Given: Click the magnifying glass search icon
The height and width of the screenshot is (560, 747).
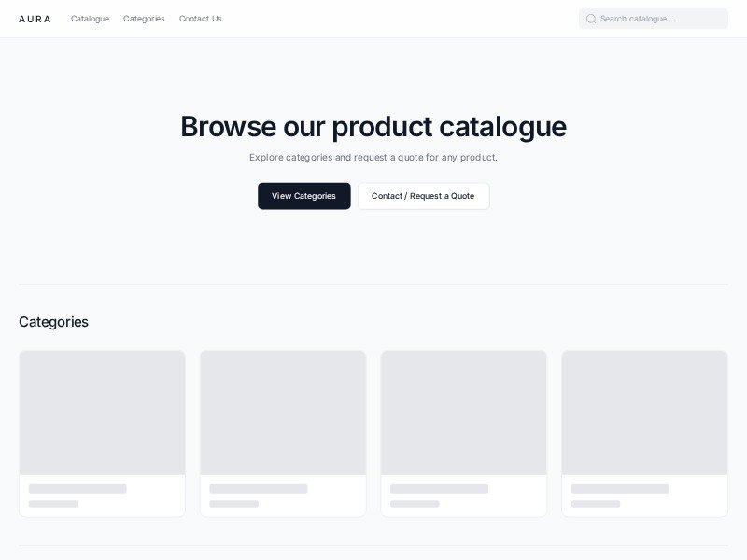Looking at the screenshot, I should click(x=591, y=19).
